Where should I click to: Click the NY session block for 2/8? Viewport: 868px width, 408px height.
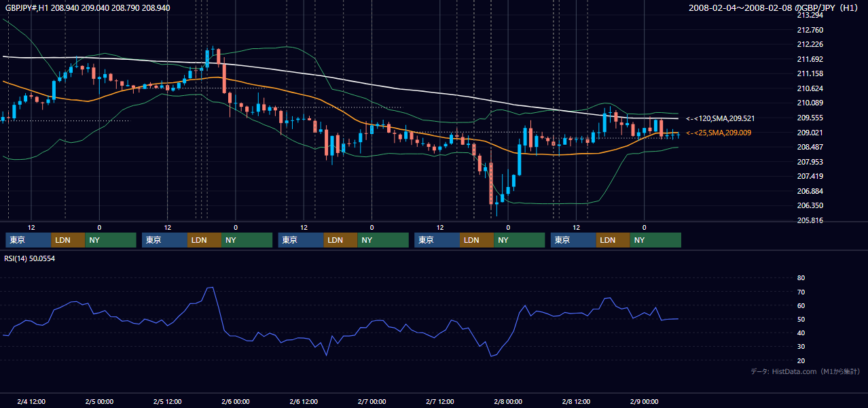(x=655, y=240)
